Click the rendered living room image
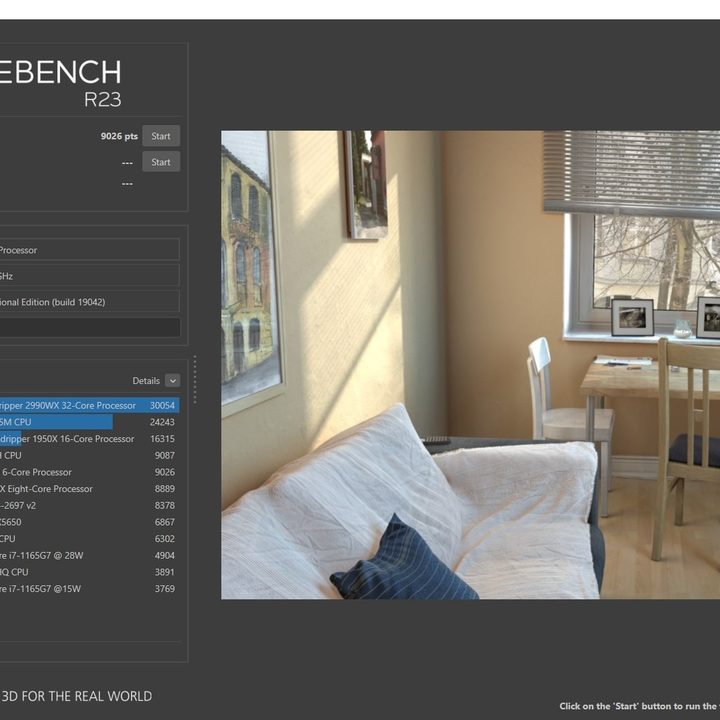This screenshot has height=720, width=720. [470, 365]
